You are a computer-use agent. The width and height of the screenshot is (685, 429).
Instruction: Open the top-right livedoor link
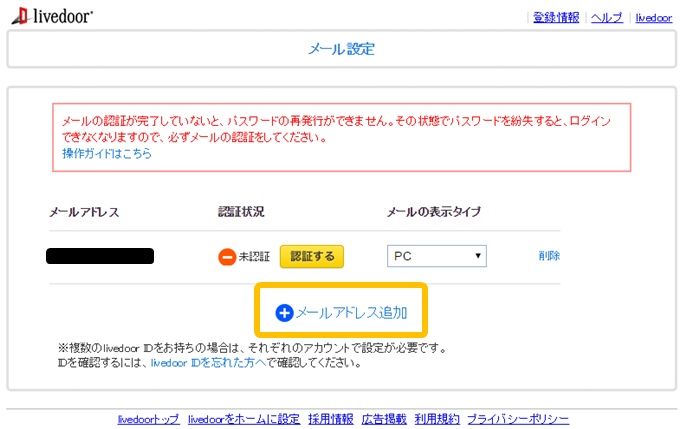coord(654,18)
